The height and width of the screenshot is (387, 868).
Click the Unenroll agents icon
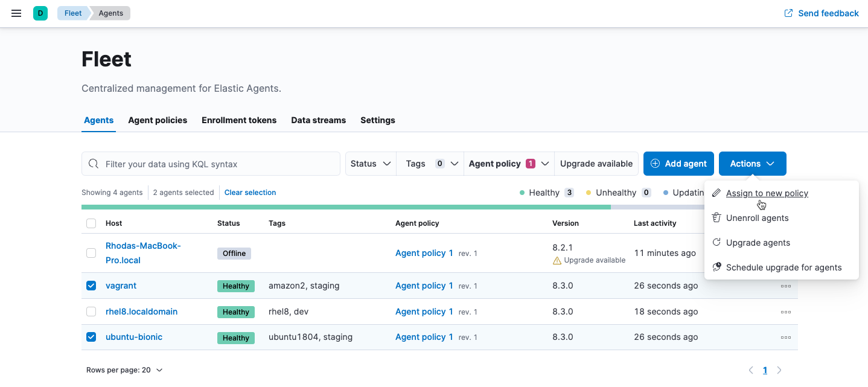pos(716,217)
